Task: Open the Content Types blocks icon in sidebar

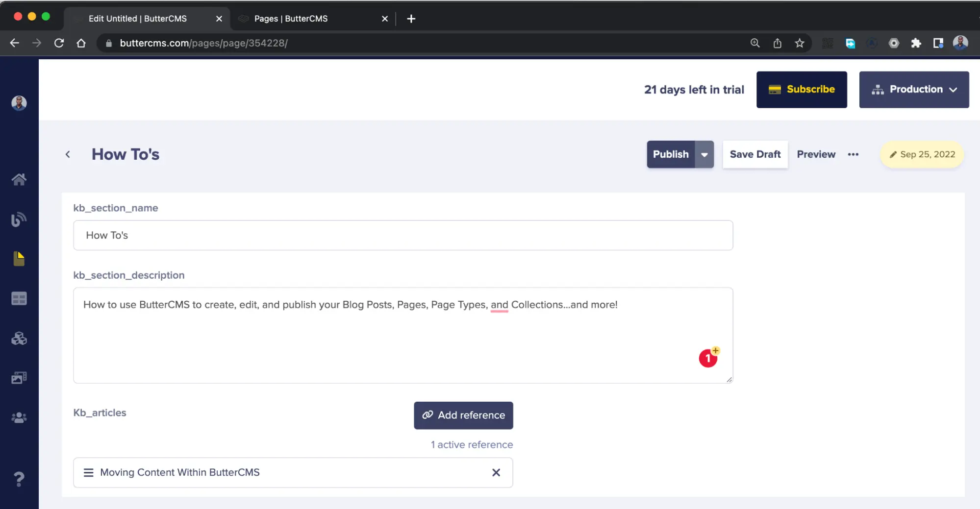Action: (19, 338)
